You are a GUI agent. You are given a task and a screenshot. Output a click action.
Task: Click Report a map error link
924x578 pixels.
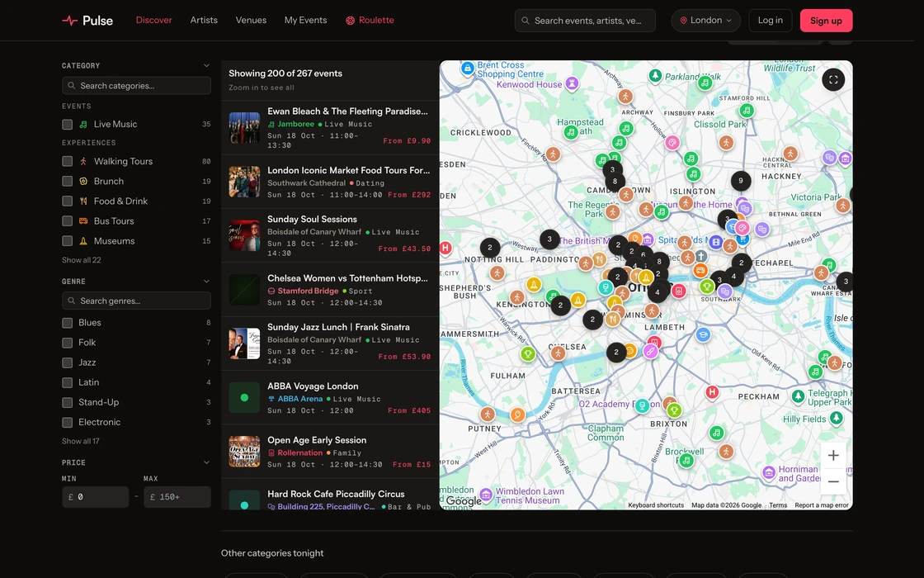(x=822, y=505)
